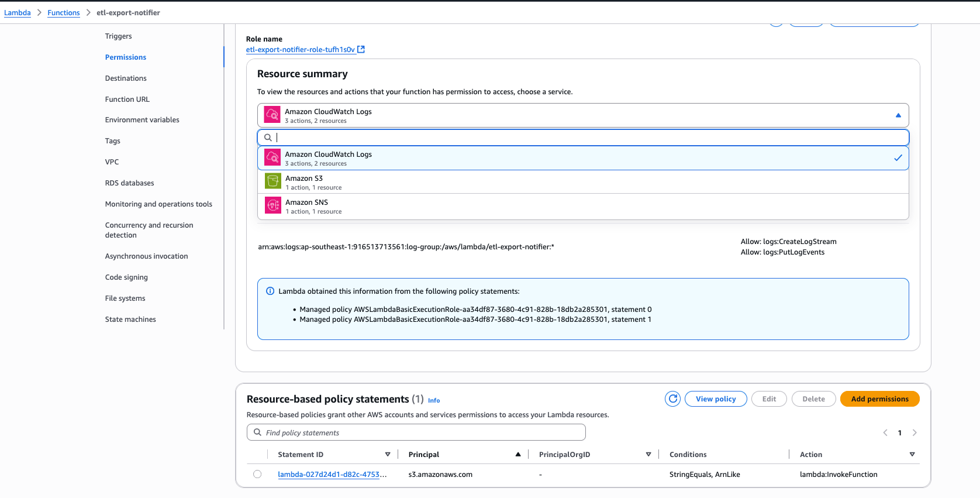Sort by PrincipalOrgID column arrow

click(x=648, y=455)
